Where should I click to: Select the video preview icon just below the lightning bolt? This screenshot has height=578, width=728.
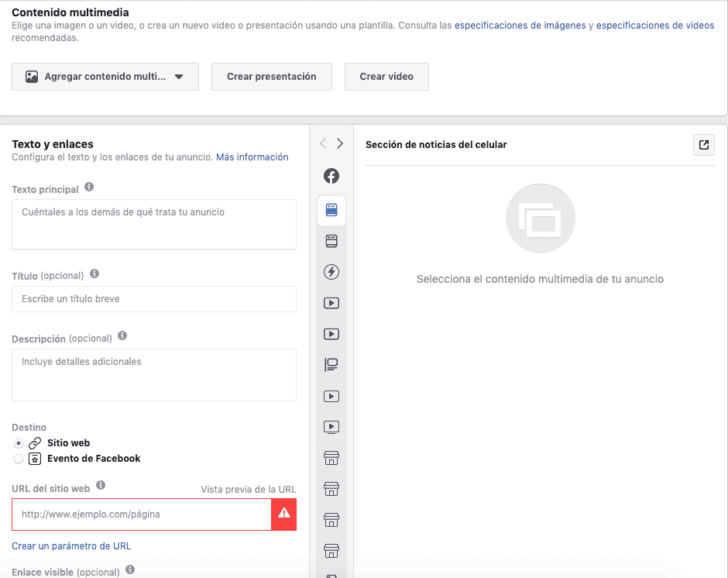331,303
